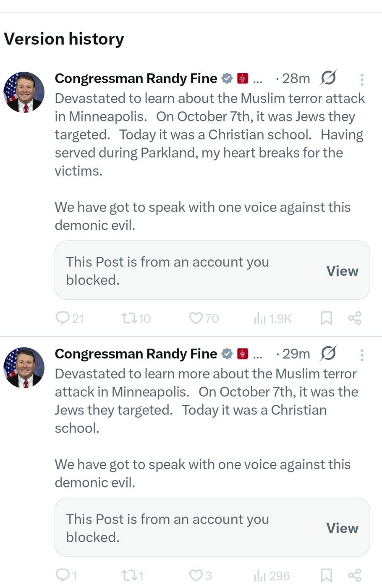Bookmark the 28m post version
Screen dimensions: 382x588
pyautogui.click(x=326, y=318)
